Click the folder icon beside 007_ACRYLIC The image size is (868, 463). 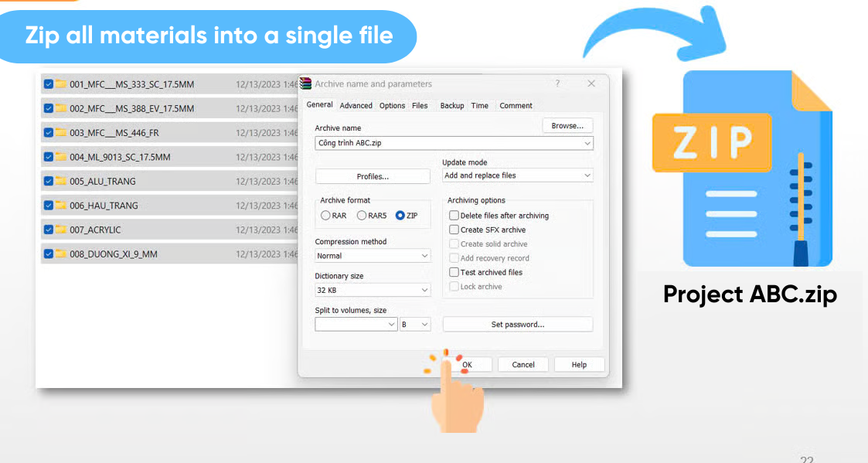[x=60, y=230]
